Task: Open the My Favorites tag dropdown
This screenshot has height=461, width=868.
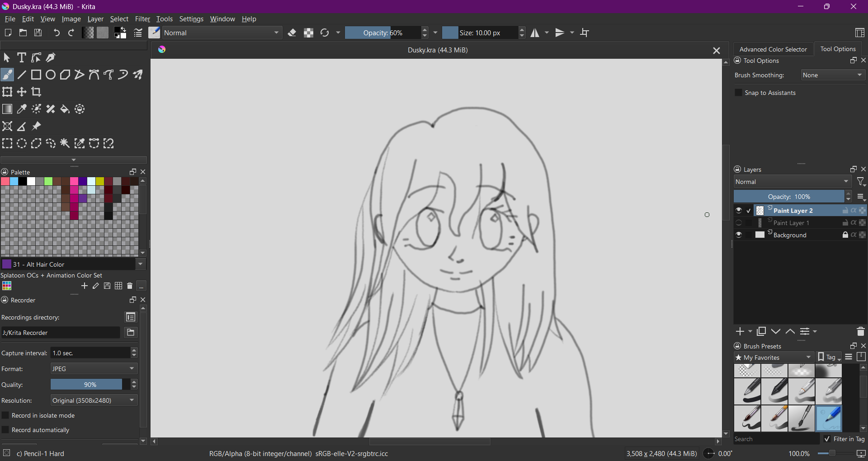Action: click(774, 358)
